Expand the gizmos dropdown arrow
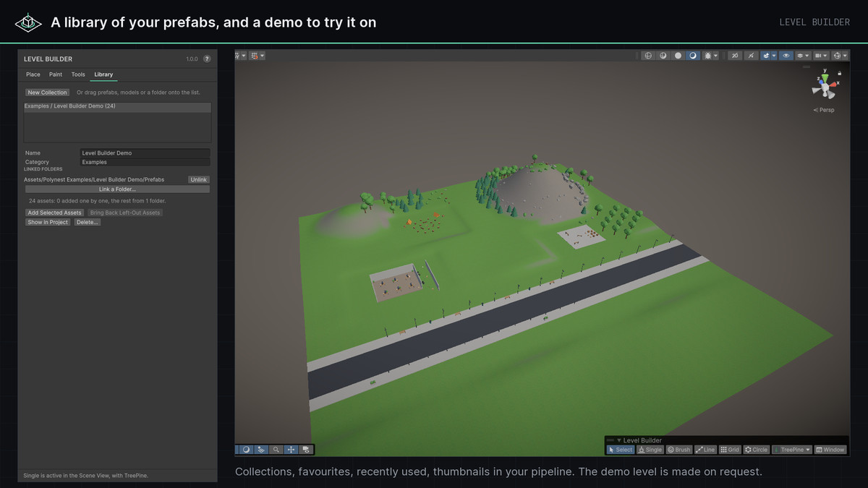The image size is (868, 488). (x=845, y=56)
